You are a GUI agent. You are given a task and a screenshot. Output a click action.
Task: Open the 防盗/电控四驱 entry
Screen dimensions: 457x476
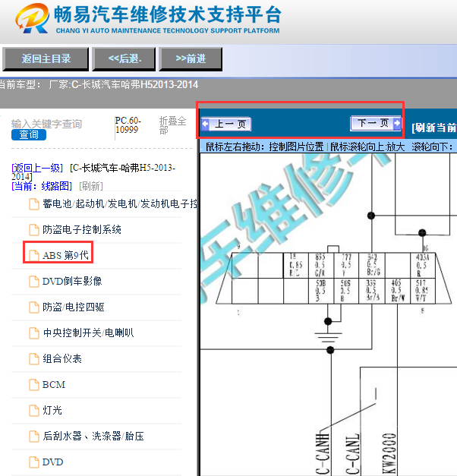pyautogui.click(x=74, y=307)
